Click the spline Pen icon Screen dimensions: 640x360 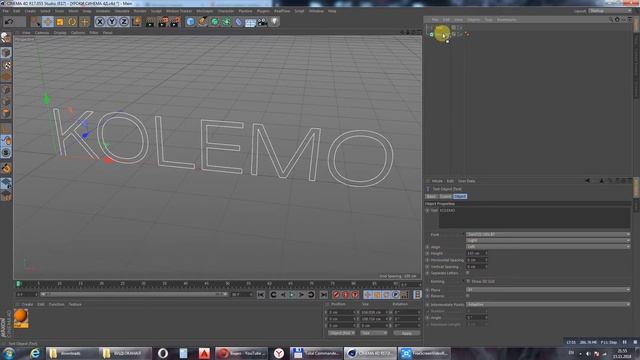202,22
